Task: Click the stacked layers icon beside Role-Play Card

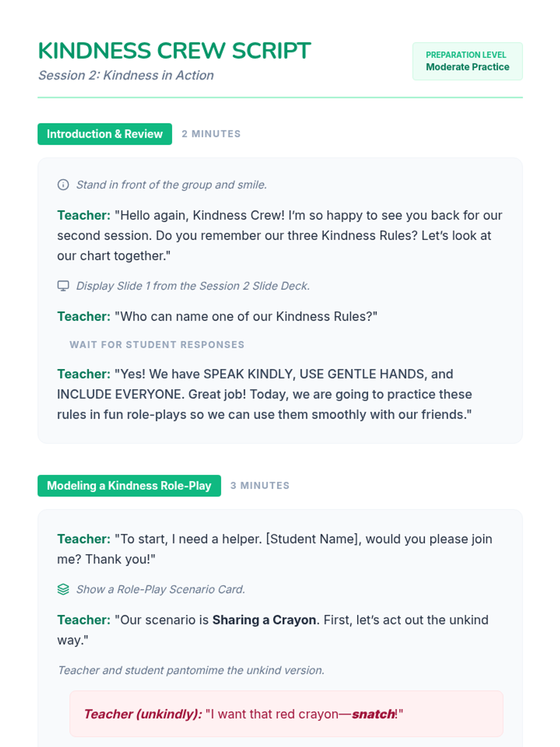Action: coord(63,589)
